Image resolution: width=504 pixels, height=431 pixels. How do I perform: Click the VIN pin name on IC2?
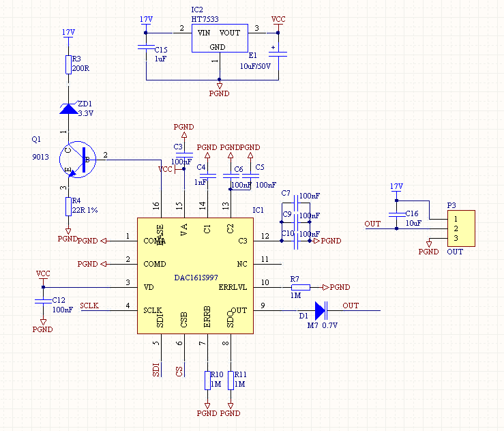pyautogui.click(x=204, y=33)
